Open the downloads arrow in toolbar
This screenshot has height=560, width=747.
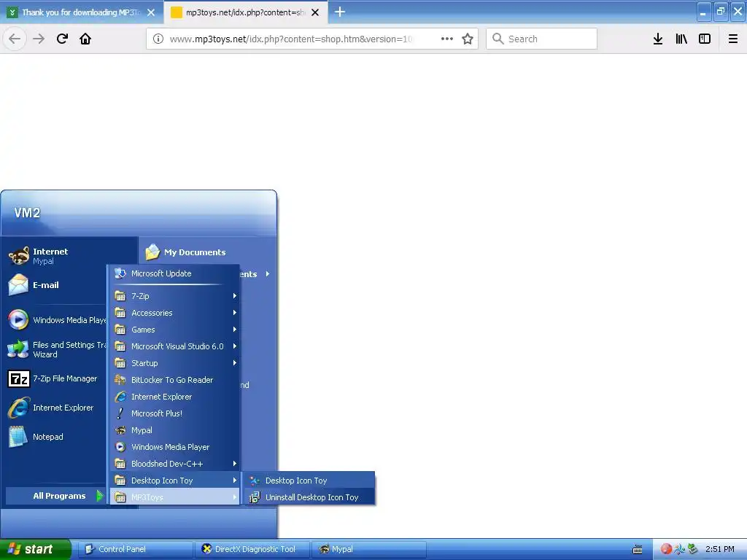coord(658,39)
